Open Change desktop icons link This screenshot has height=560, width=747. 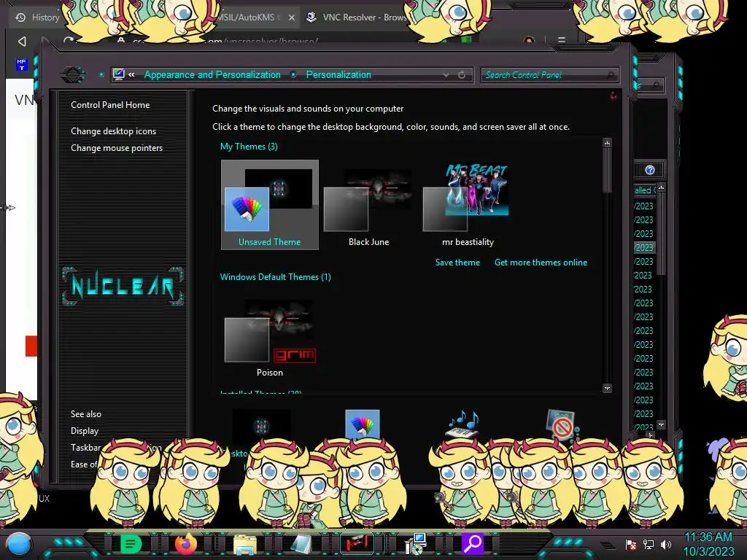tap(113, 131)
